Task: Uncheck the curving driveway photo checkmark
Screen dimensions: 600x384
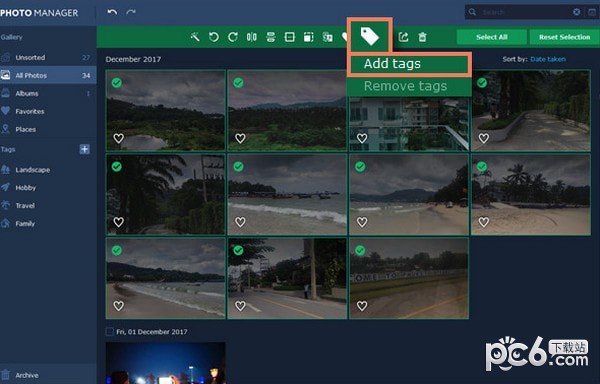Action: [x=482, y=83]
